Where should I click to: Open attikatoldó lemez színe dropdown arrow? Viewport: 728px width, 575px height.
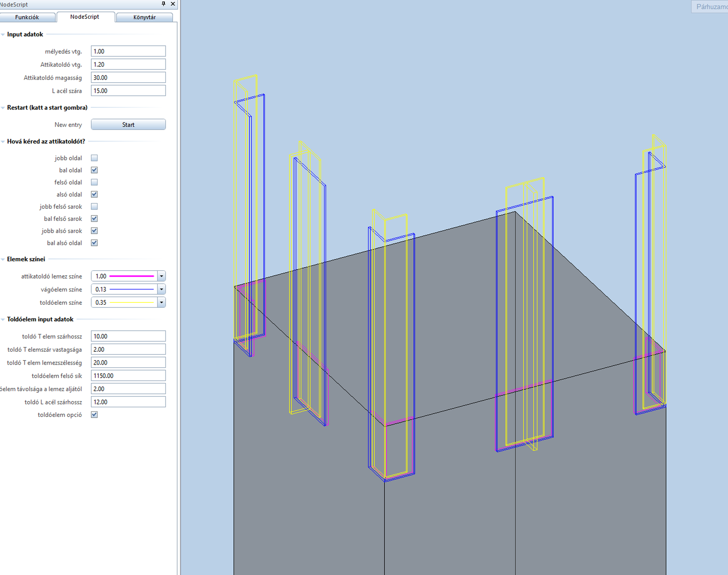162,276
